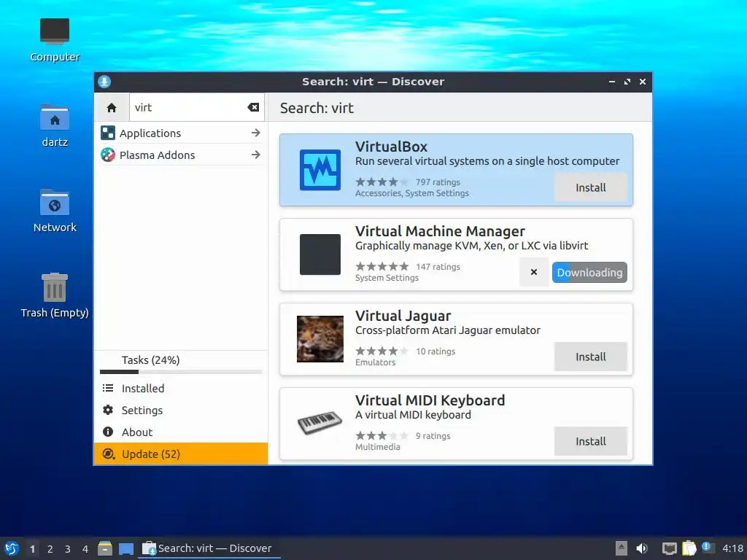The width and height of the screenshot is (747, 560).
Task: Switch to virtual desktop 4
Action: 85,549
